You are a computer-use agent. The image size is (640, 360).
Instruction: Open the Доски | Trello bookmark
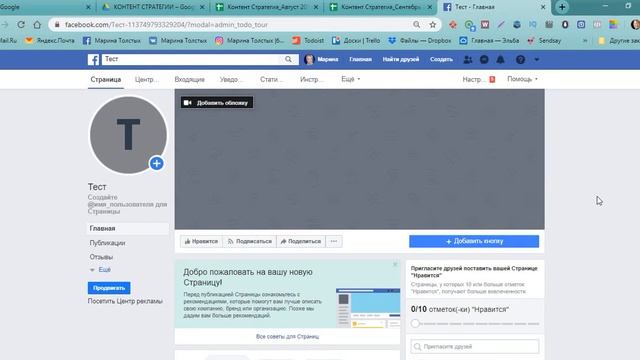pyautogui.click(x=356, y=41)
